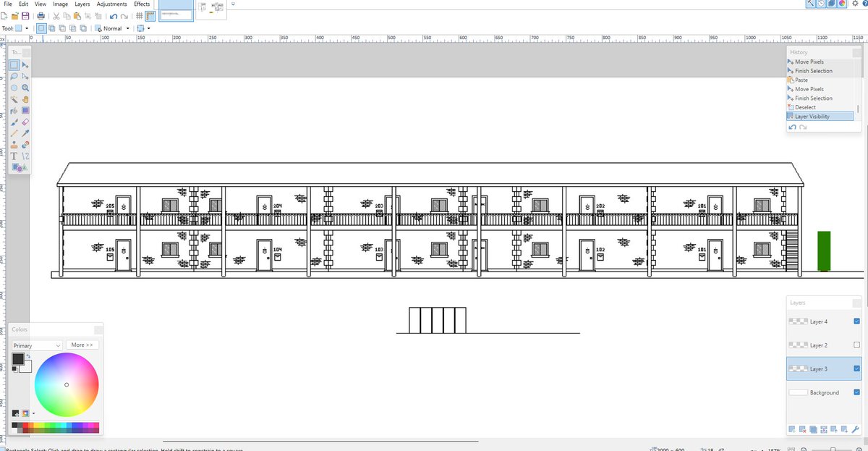Select the Paint Bucket tool
This screenshot has width=868, height=451.
pos(14,111)
